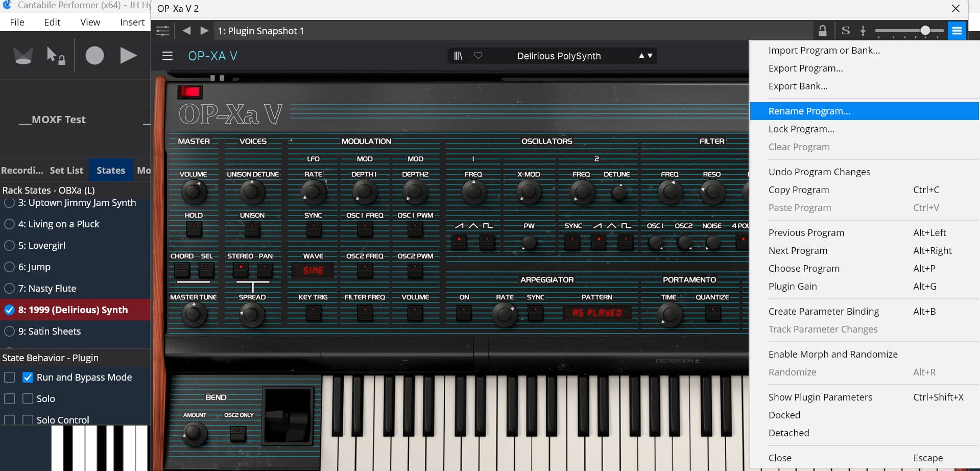Screen dimensions: 980x471
Task: Click the Cantabile metronome icon
Action: point(23,55)
